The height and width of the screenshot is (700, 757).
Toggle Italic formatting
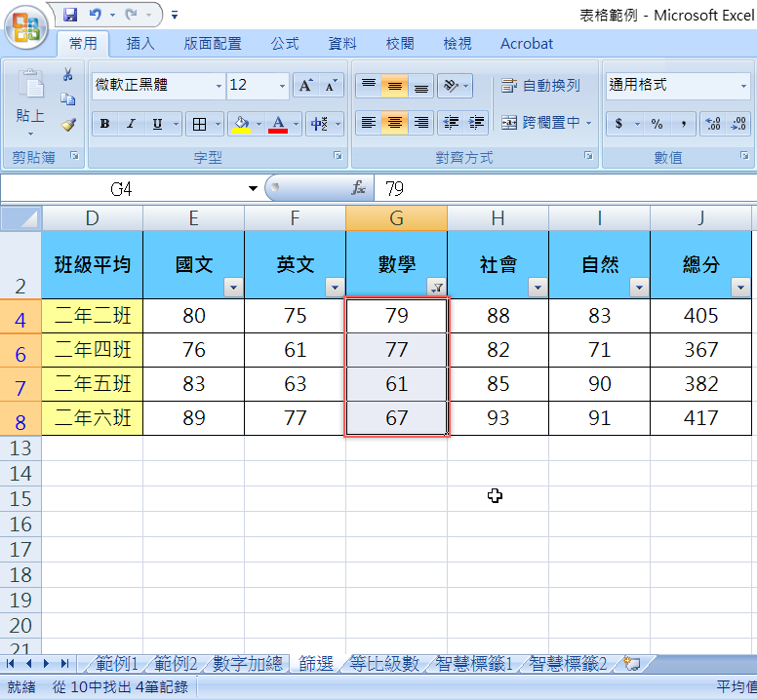tap(131, 124)
